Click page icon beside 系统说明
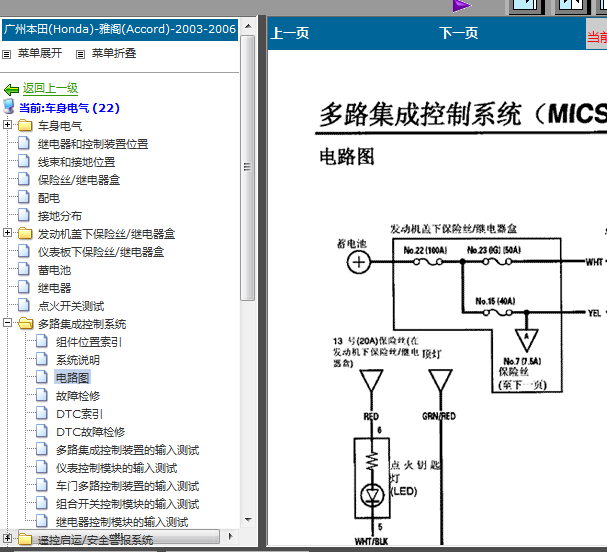The height and width of the screenshot is (552, 607). 42,359
